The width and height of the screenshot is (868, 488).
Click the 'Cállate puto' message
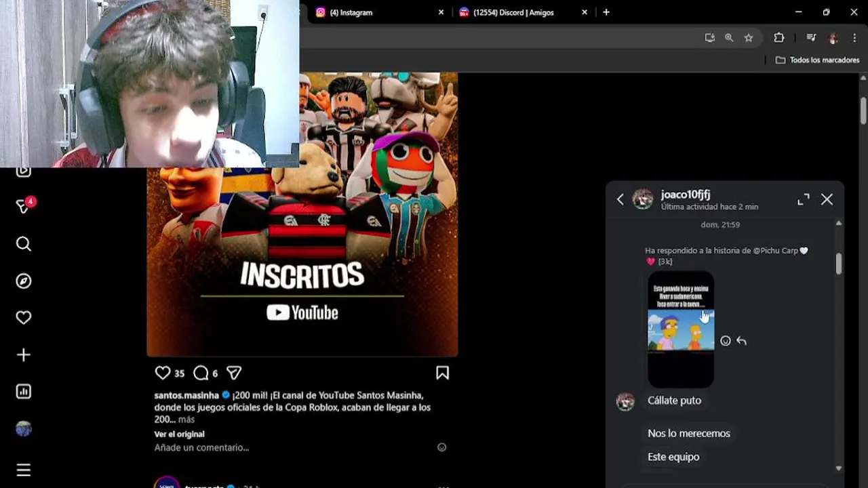674,401
